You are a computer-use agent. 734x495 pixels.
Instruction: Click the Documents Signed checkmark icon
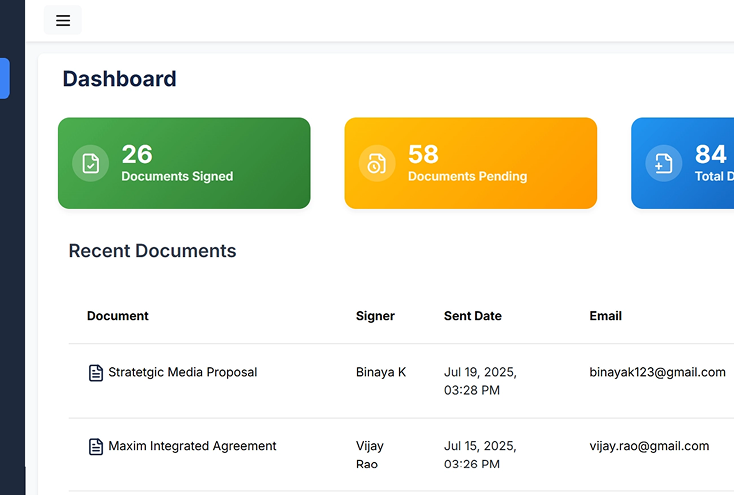(90, 163)
